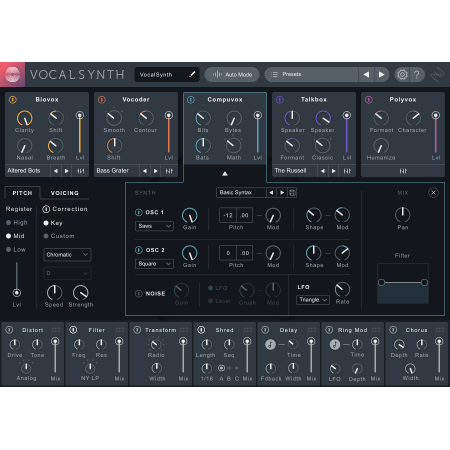
Task: Select previous Biovox preset from Altered Bots
Action: [56, 171]
